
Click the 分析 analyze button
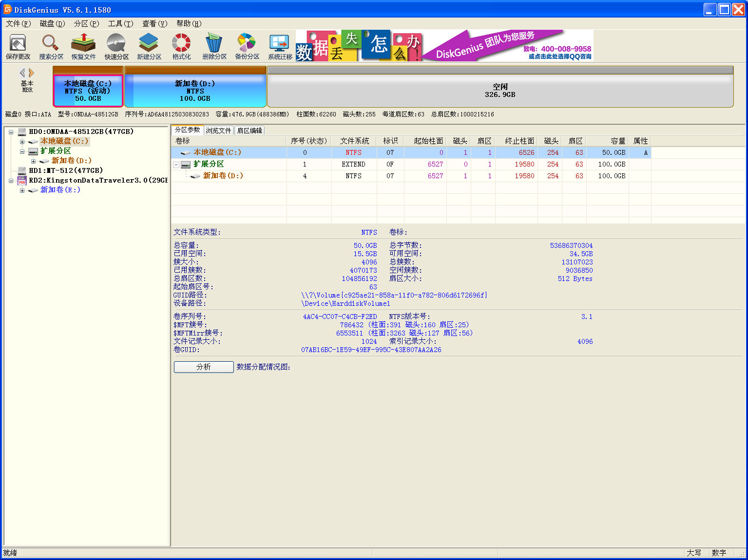[203, 367]
